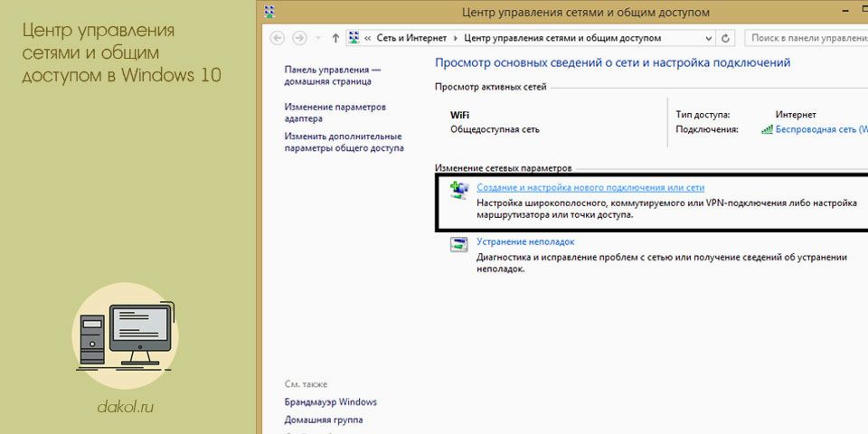868x434 pixels.
Task: Click the network icon in the address bar
Action: [x=354, y=38]
